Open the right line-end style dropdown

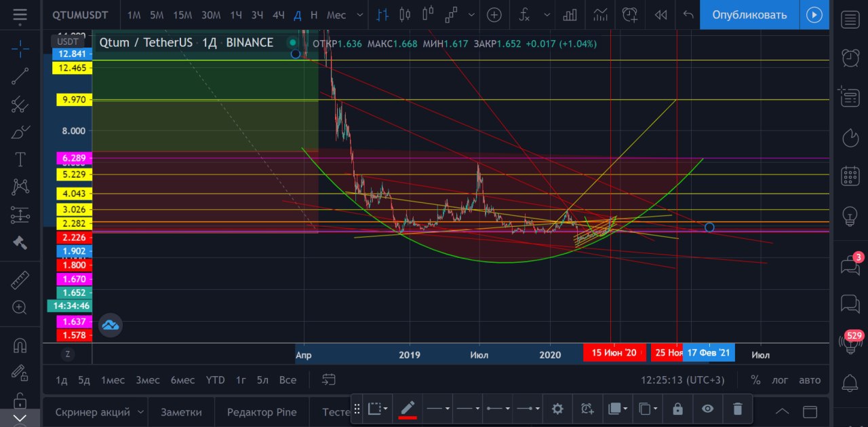(528, 409)
